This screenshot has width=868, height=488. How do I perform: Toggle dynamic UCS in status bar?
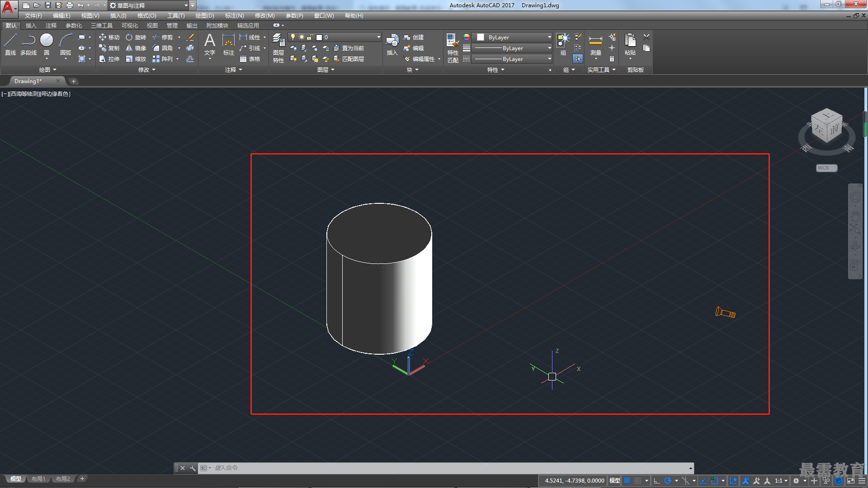coord(733,481)
